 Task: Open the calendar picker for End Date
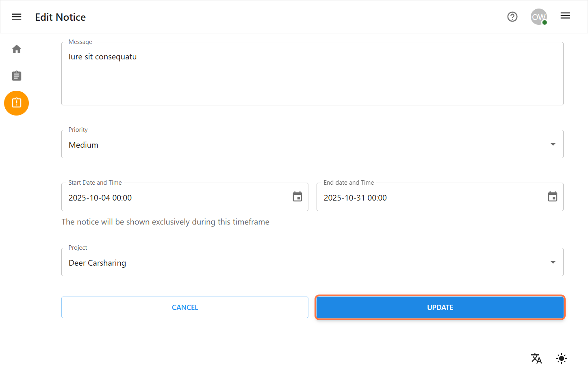click(x=552, y=196)
